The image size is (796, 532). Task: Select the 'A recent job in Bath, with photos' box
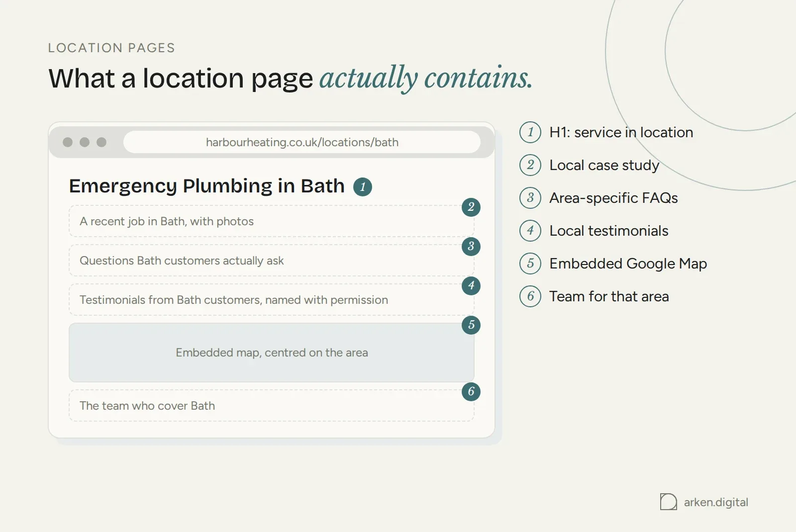tap(272, 221)
